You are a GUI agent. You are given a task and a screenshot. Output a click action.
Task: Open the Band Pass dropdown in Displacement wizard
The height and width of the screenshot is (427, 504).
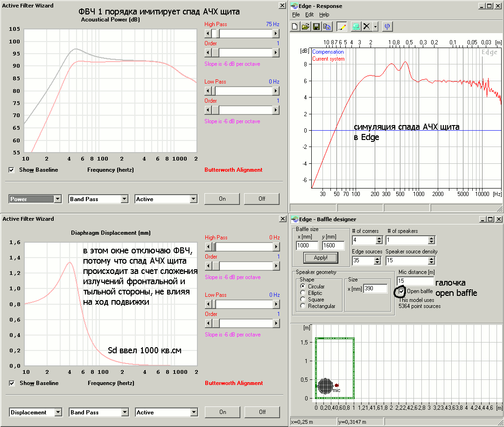coord(125,412)
